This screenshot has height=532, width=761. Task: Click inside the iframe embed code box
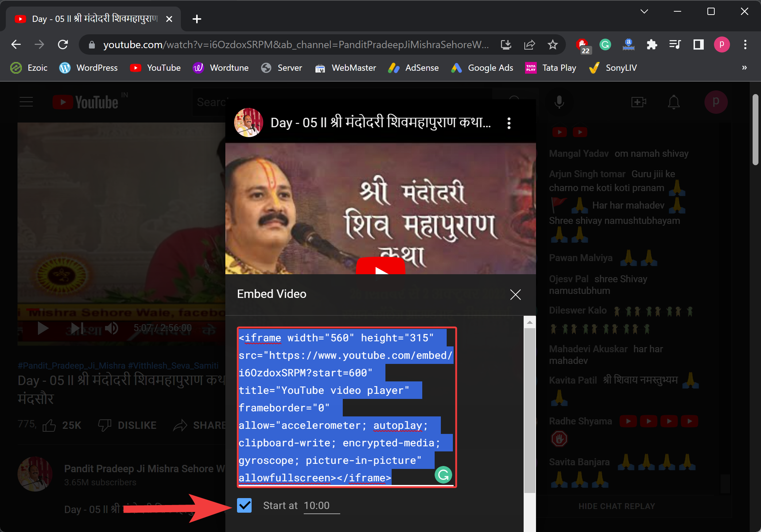346,407
